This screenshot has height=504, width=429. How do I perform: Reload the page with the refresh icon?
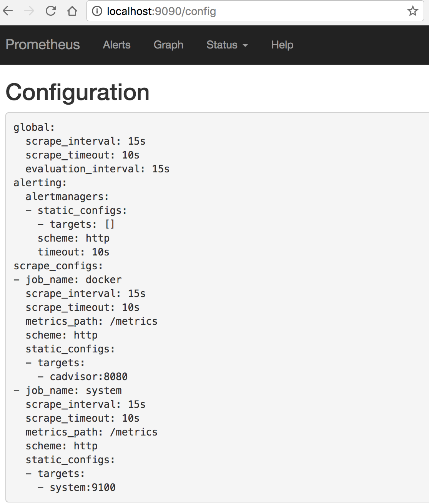click(51, 11)
